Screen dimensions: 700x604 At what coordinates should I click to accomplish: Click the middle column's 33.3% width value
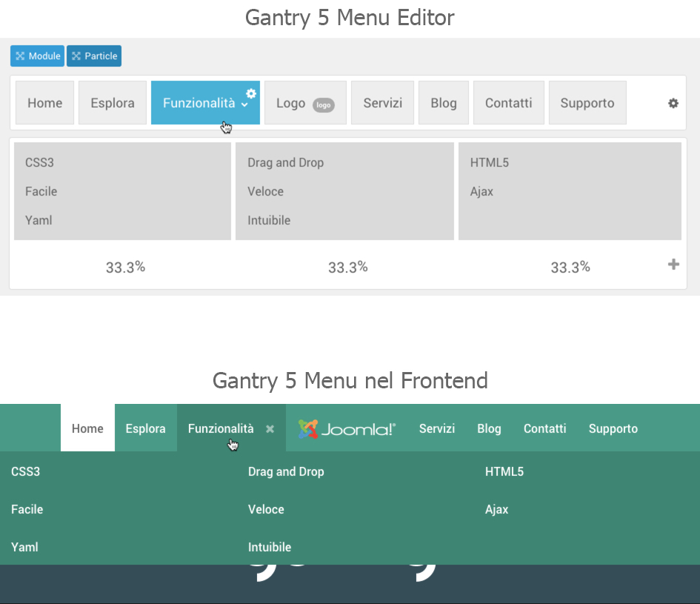tap(347, 267)
